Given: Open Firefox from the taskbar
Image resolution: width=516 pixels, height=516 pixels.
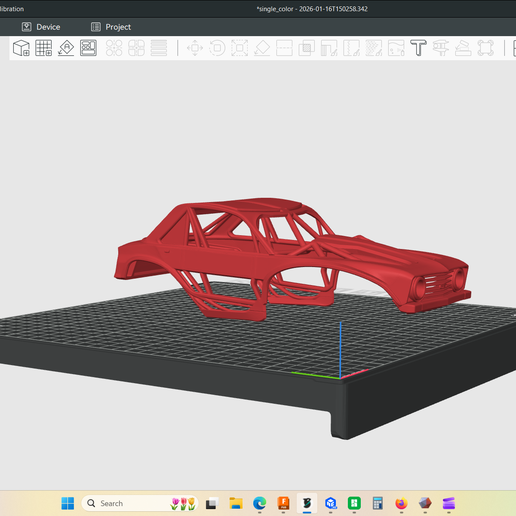Looking at the screenshot, I should tap(401, 503).
